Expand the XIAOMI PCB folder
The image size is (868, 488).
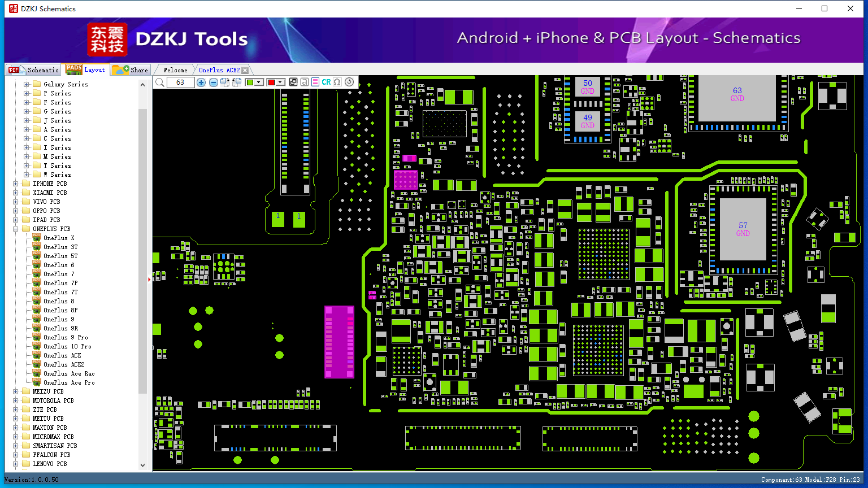click(16, 193)
